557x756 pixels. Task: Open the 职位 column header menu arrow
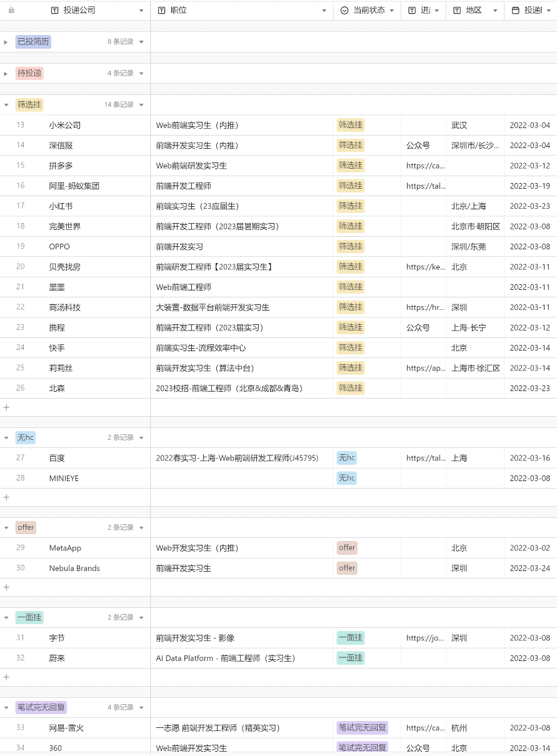coord(324,11)
